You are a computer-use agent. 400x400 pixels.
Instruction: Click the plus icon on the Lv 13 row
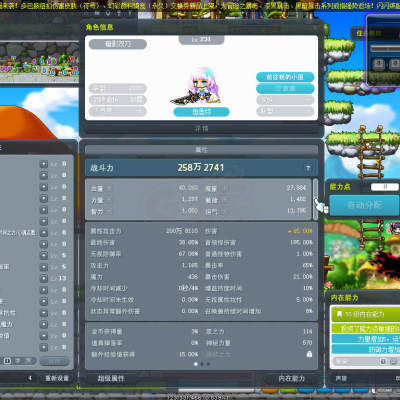[44, 278]
